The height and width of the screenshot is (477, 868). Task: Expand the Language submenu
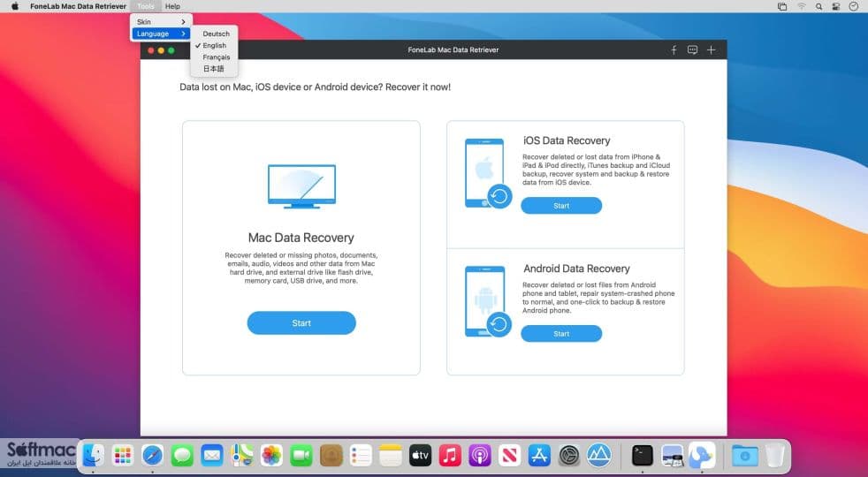tap(161, 34)
